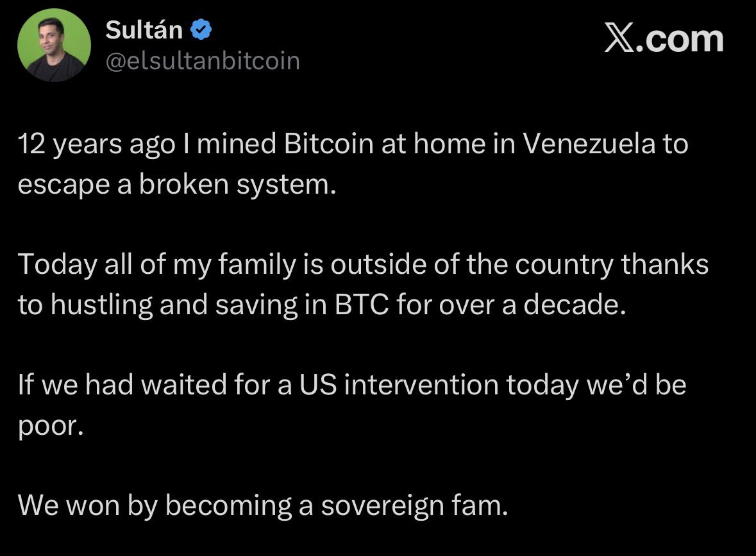This screenshot has width=756, height=556.
Task: Click the phrase "12 years ago"
Action: pyautogui.click(x=96, y=144)
